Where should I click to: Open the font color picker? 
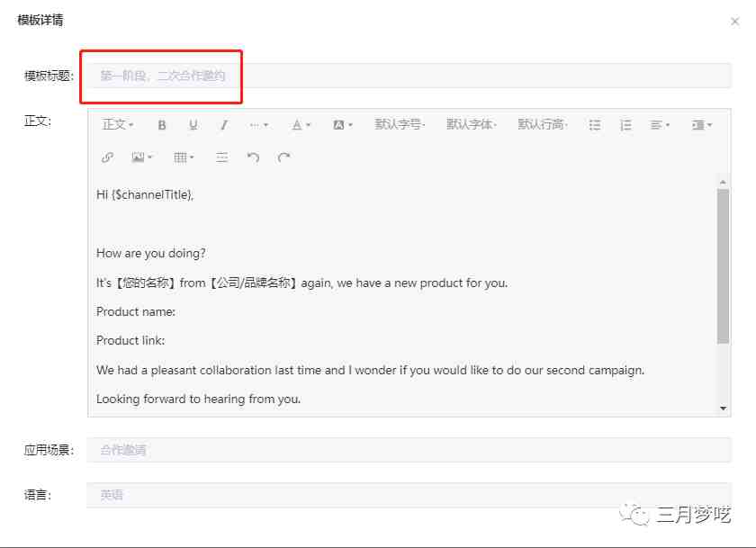click(x=301, y=125)
